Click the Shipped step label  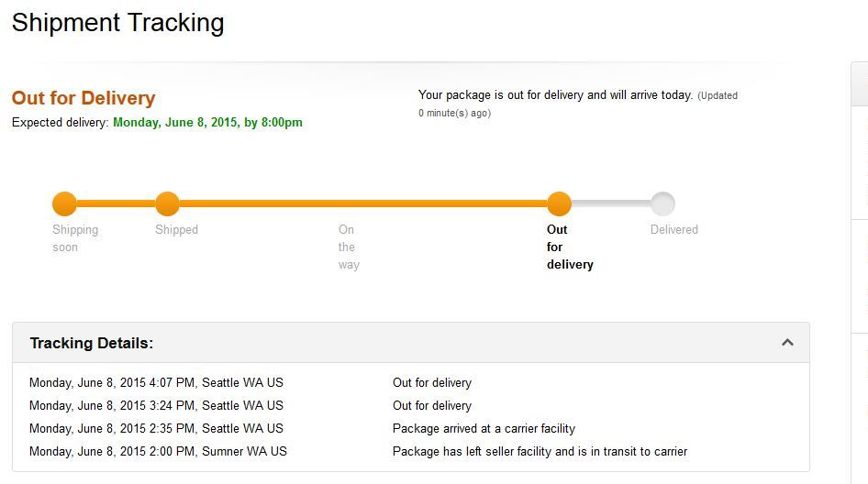(x=176, y=230)
